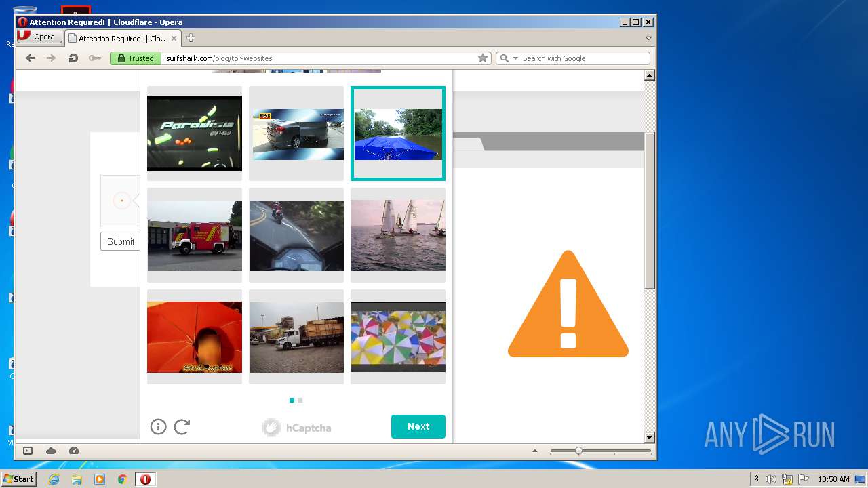Click the Trusted security badge
Viewport: 868px width, 488px height.
(x=135, y=58)
